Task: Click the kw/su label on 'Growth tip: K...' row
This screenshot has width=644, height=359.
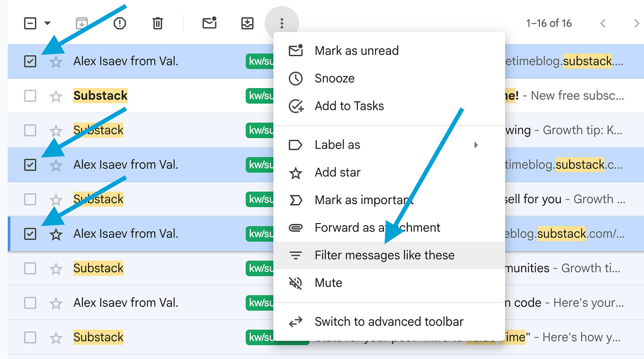Action: [260, 130]
